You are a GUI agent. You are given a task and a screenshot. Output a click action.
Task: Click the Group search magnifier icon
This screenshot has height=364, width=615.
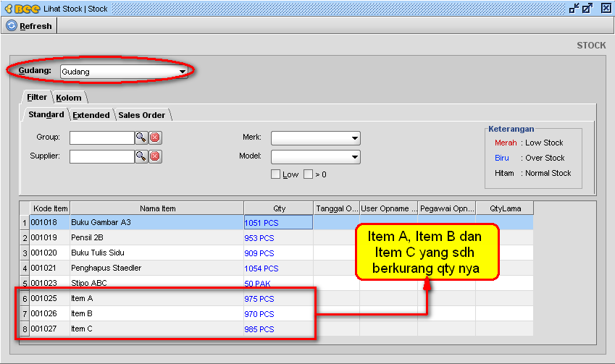141,137
